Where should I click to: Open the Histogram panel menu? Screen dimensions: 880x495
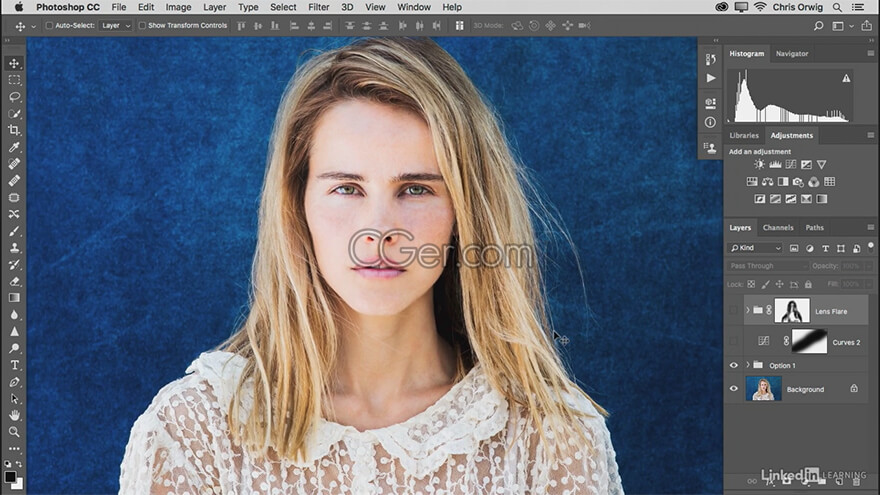coord(870,53)
